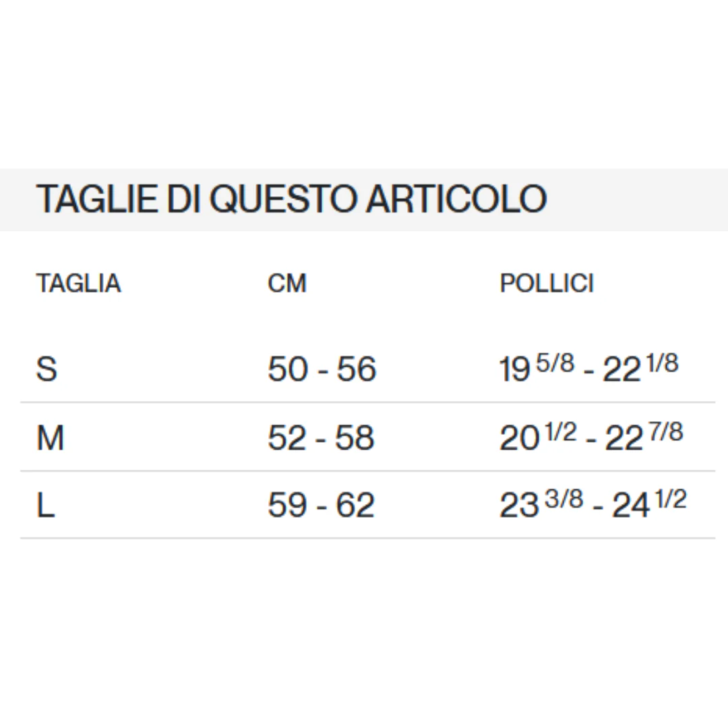Click the 3/8 fraction in row L
The height and width of the screenshot is (728, 728).
[x=564, y=499]
